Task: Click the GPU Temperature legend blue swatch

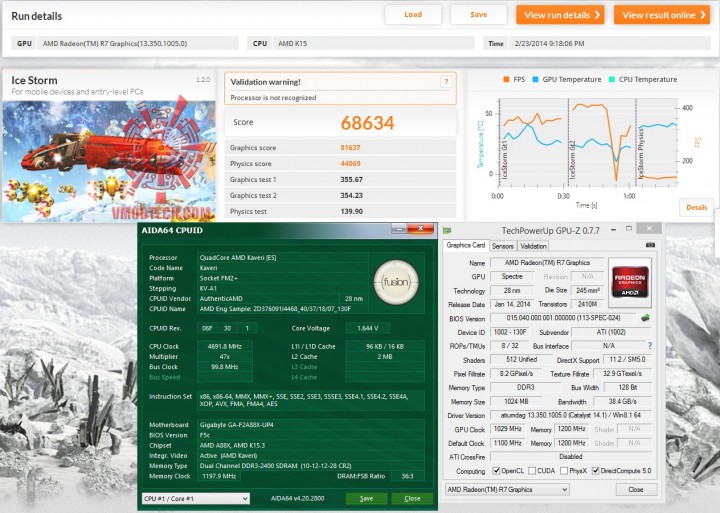Action: point(535,79)
